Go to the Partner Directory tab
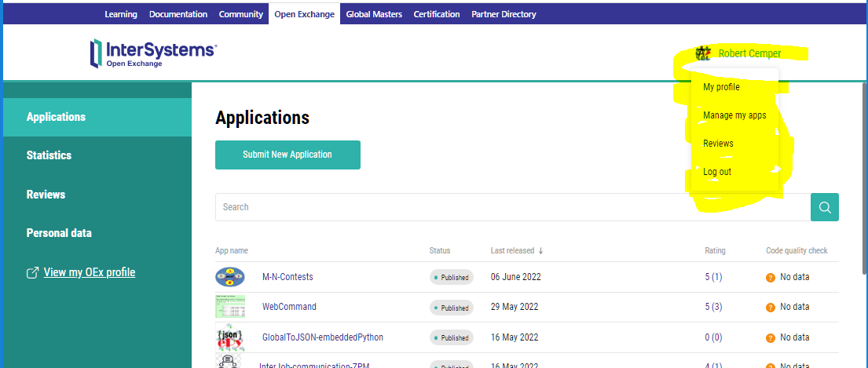This screenshot has width=868, height=368. (x=504, y=14)
